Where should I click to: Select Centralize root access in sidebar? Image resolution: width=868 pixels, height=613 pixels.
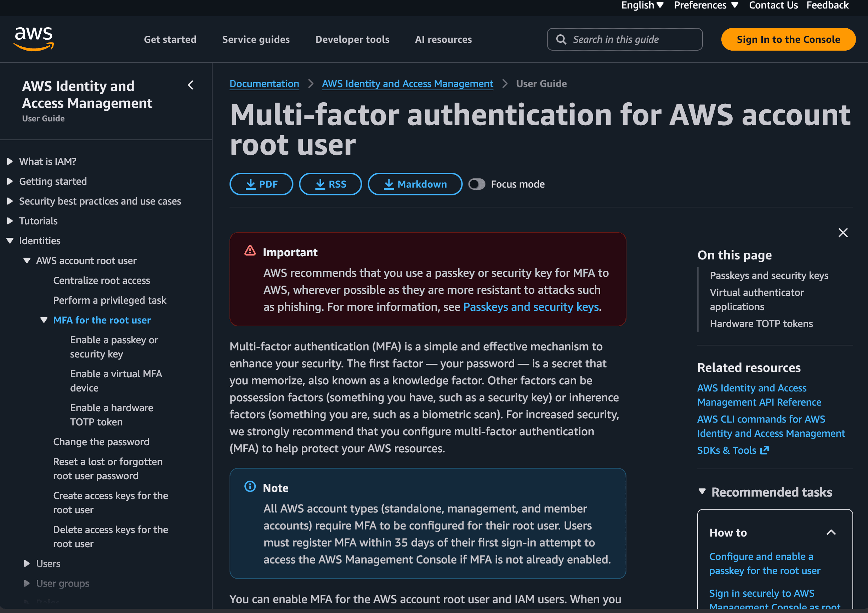pos(101,280)
